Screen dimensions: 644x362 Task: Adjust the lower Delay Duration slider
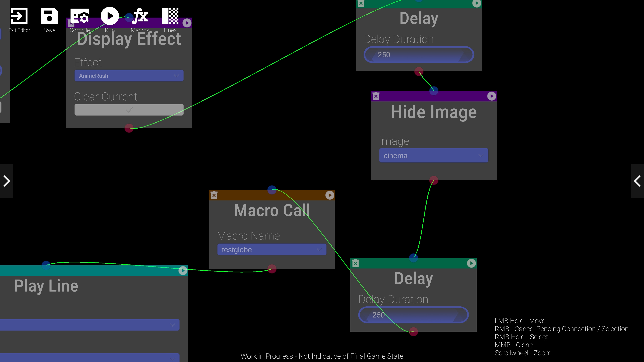[413, 315]
